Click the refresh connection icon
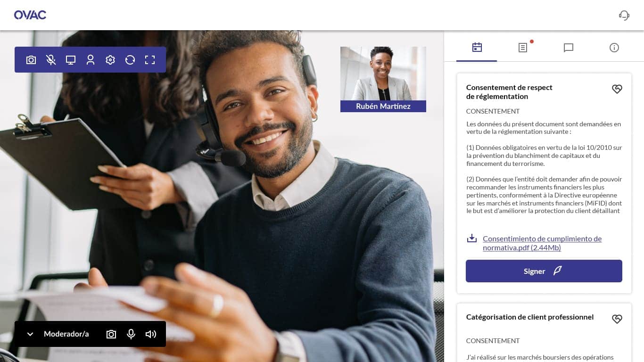This screenshot has width=644, height=362. coord(130,60)
